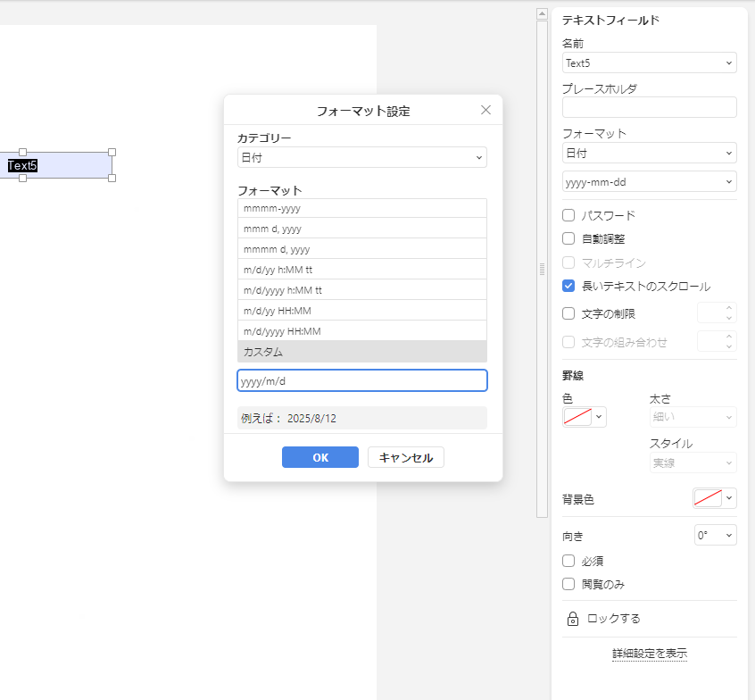Viewport: 755px width, 700px height.
Task: Expand the 名前 Text5 dropdown
Action: (x=649, y=62)
